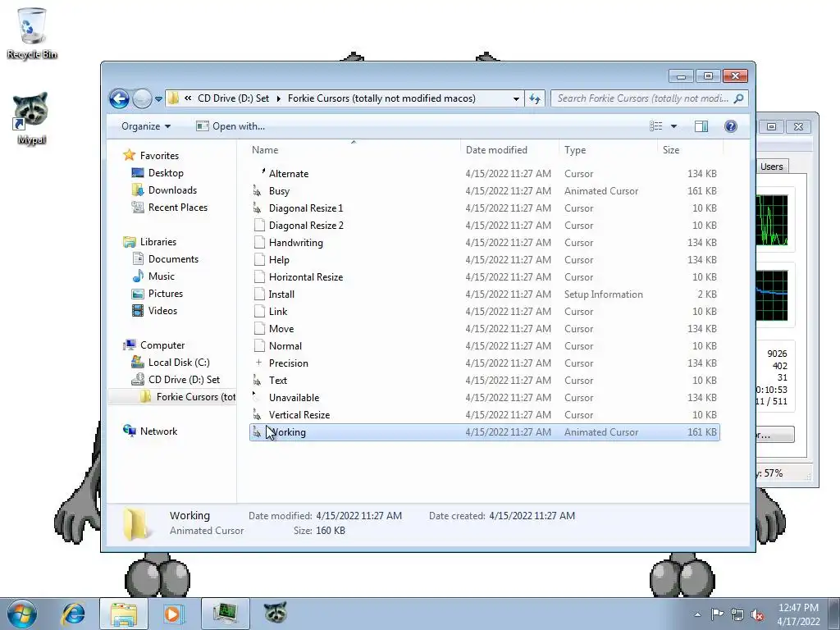This screenshot has height=630, width=840.
Task: Open the recent pages dropdown arrow
Action: pyautogui.click(x=158, y=99)
